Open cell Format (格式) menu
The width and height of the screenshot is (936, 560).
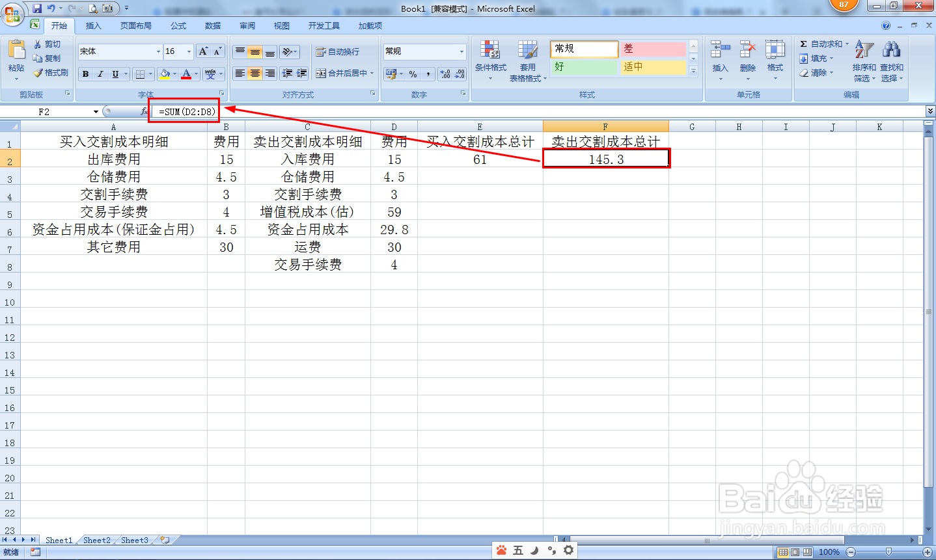click(775, 60)
